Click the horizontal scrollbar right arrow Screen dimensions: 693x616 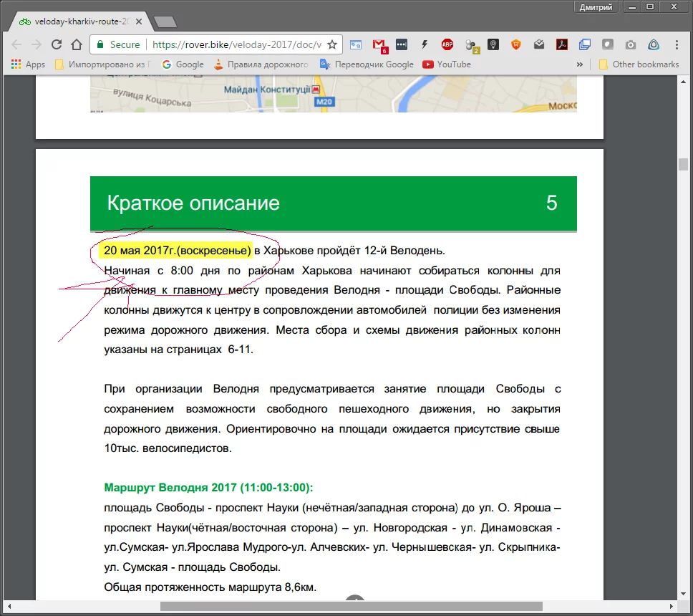tap(671, 606)
